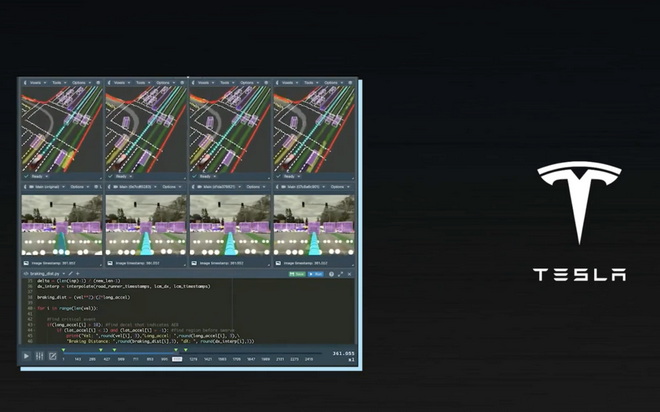Click the image icon in third camera panel footer
Screen dimensions: 660x412
(194, 263)
